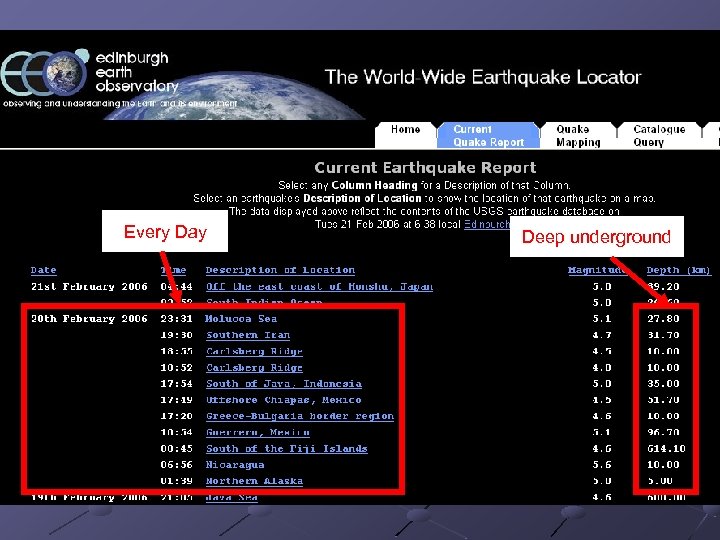
Task: Click the Edinburgh Earth Observatory globe logo
Action: coord(45,73)
